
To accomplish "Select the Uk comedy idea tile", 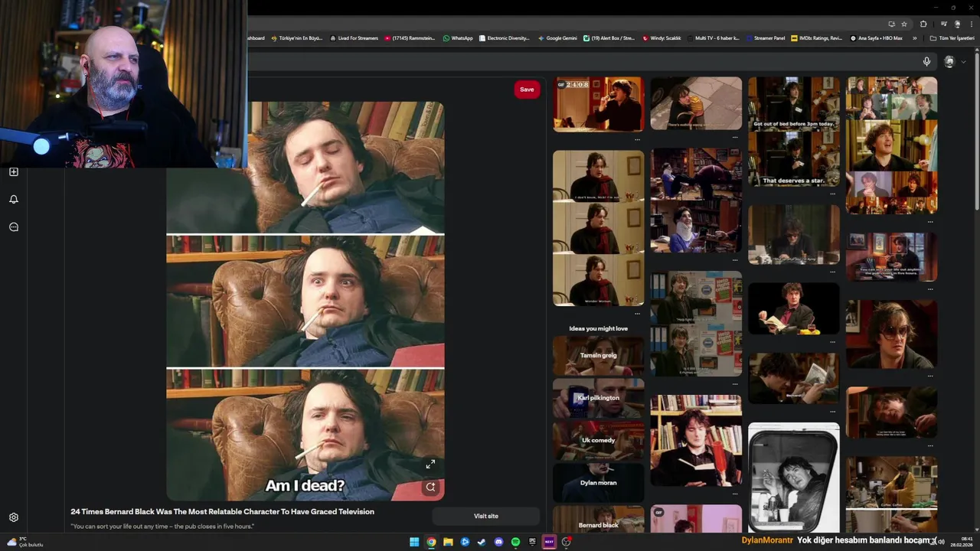I will (x=598, y=440).
